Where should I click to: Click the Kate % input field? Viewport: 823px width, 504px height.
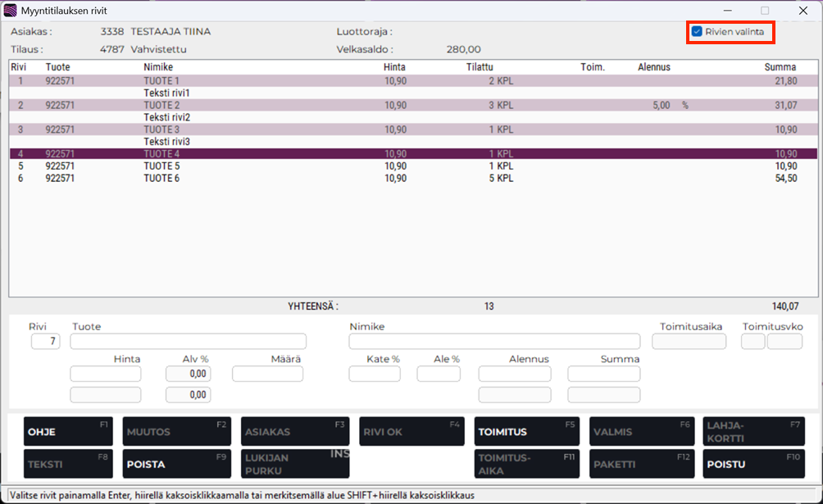(374, 375)
